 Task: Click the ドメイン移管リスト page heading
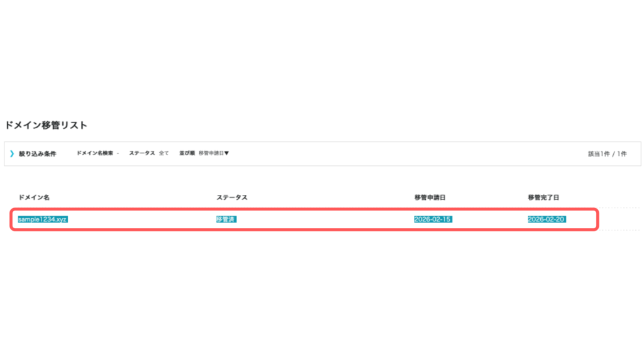click(46, 125)
